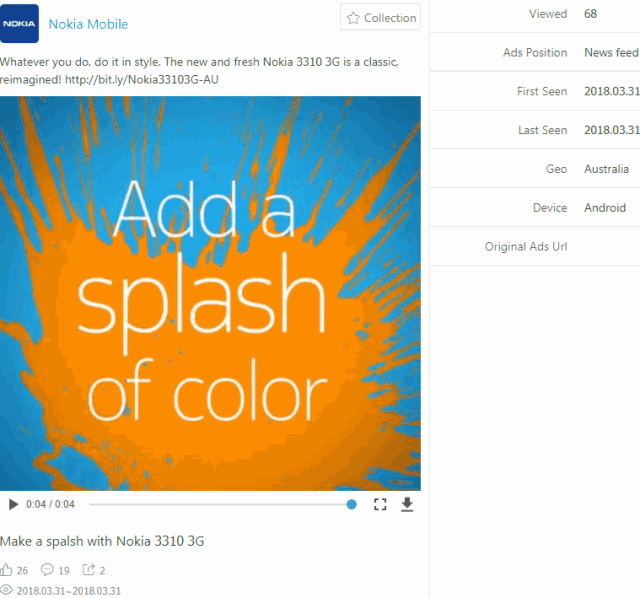Click the First Seen date value

coord(612,91)
